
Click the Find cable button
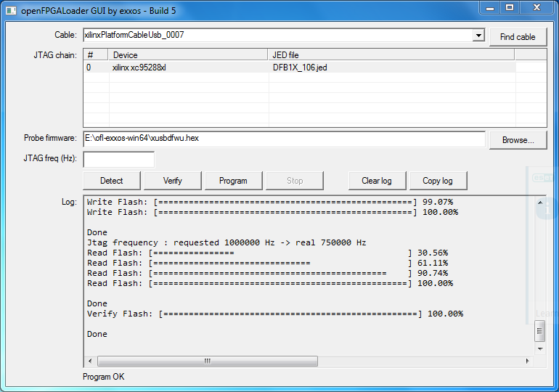518,37
